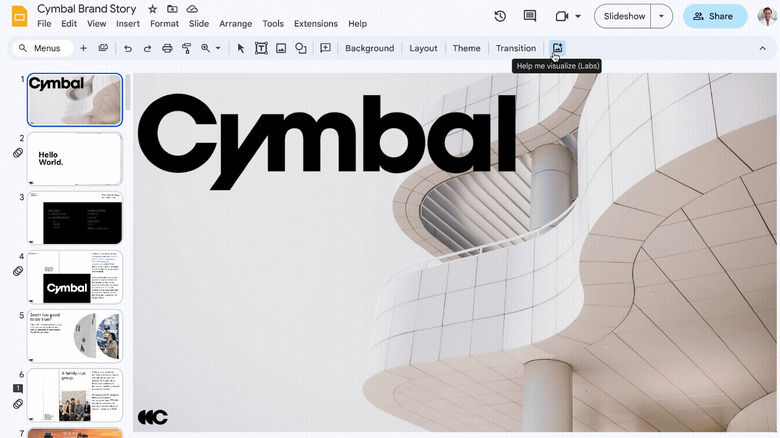Click the filmstrip scrollbar
780x438 pixels.
coord(128,92)
